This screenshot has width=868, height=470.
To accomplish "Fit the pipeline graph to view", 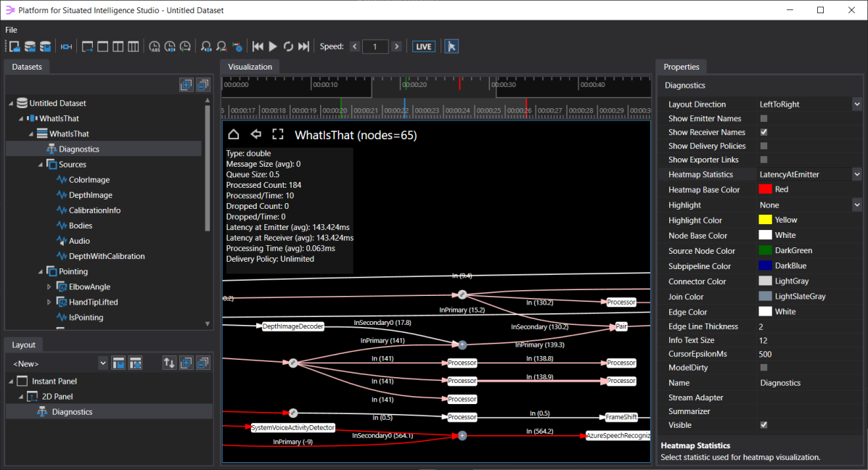I will tap(278, 134).
